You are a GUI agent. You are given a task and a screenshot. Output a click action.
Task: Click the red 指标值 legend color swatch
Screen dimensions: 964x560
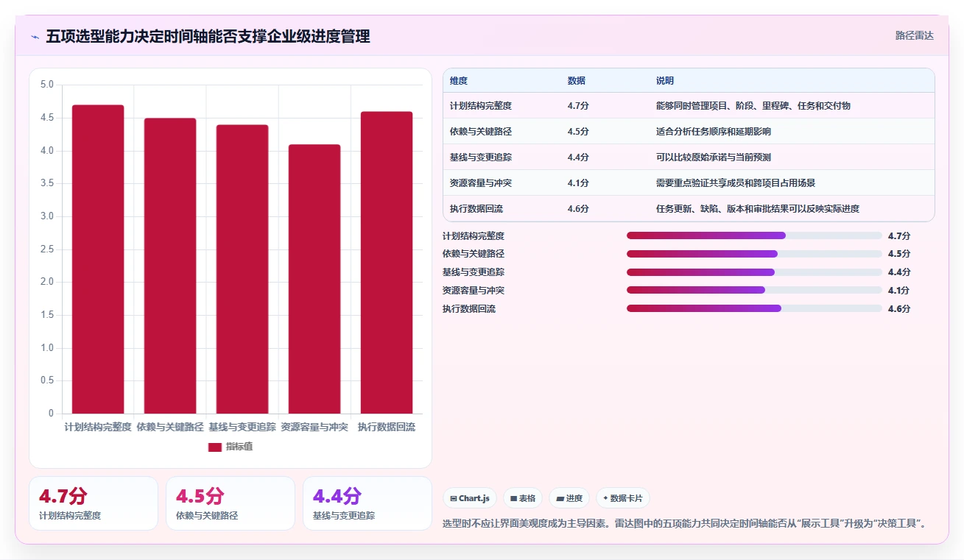point(214,447)
